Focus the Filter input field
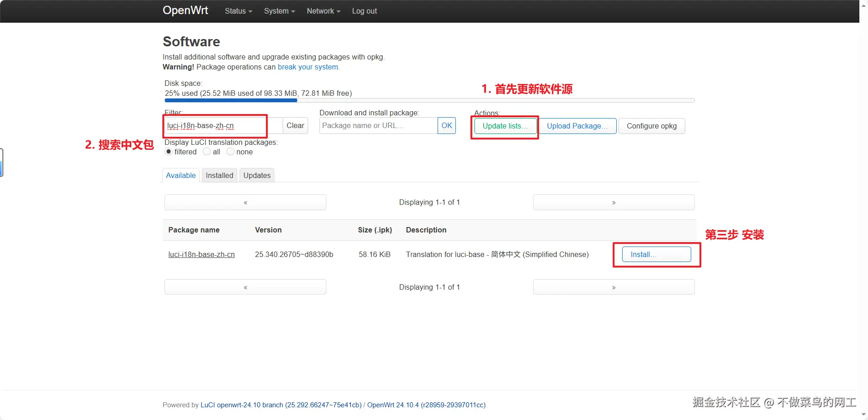The width and height of the screenshot is (868, 420). point(223,126)
